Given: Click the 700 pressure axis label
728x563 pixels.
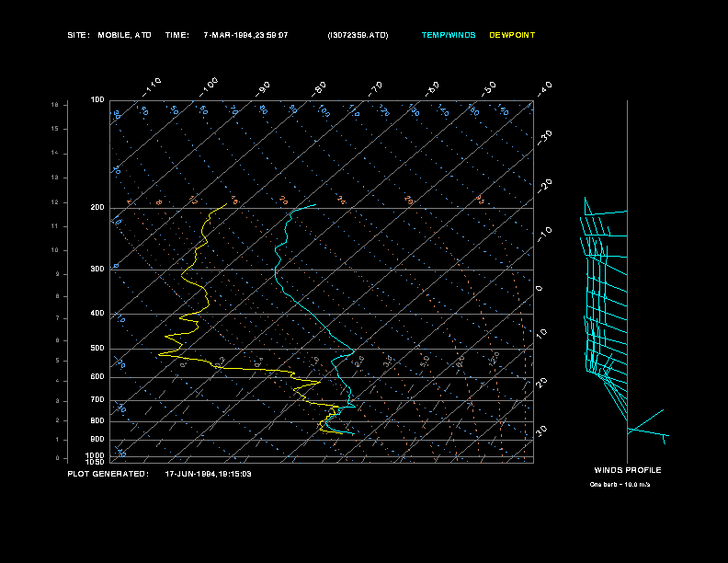Looking at the screenshot, I should [97, 400].
